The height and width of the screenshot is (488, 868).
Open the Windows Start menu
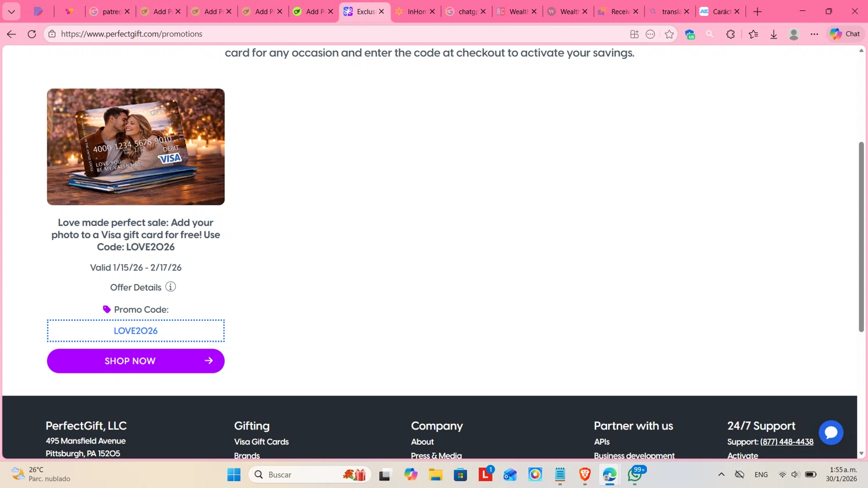pos(234,475)
